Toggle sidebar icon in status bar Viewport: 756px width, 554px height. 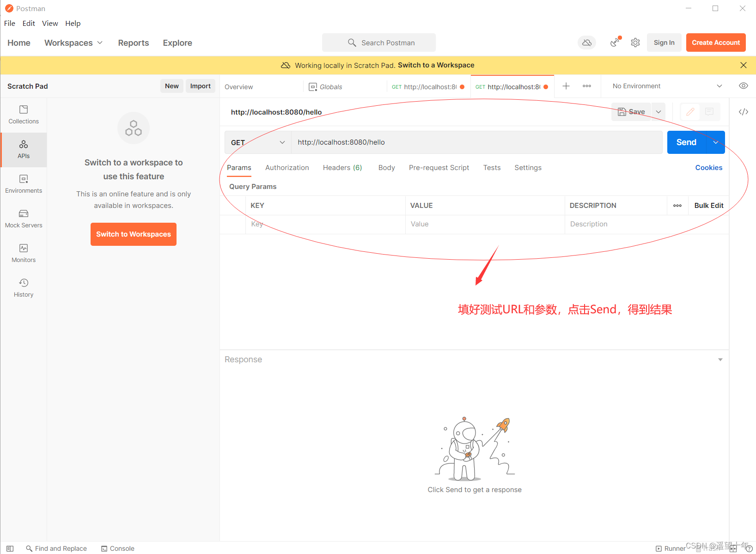pyautogui.click(x=10, y=548)
